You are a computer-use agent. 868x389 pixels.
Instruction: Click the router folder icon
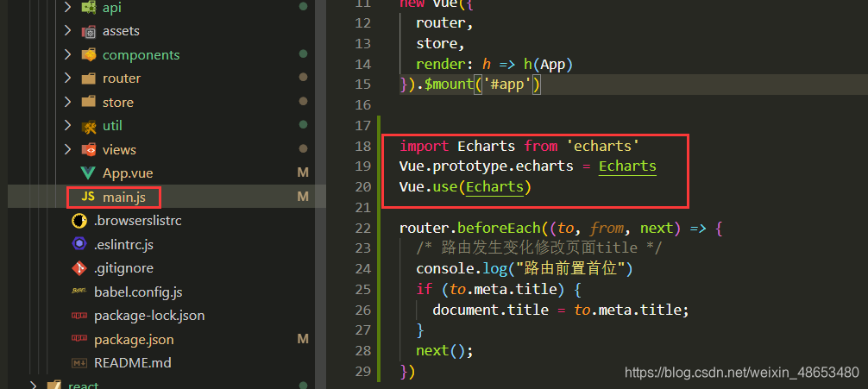88,78
